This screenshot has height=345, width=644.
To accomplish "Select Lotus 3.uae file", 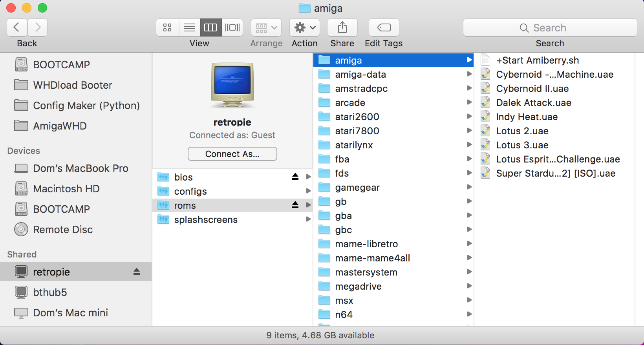I will click(554, 145).
